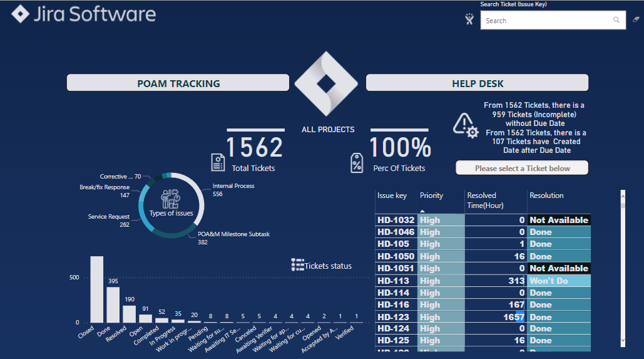Select ticket HD-114 row
The image size is (644, 359).
click(x=483, y=293)
